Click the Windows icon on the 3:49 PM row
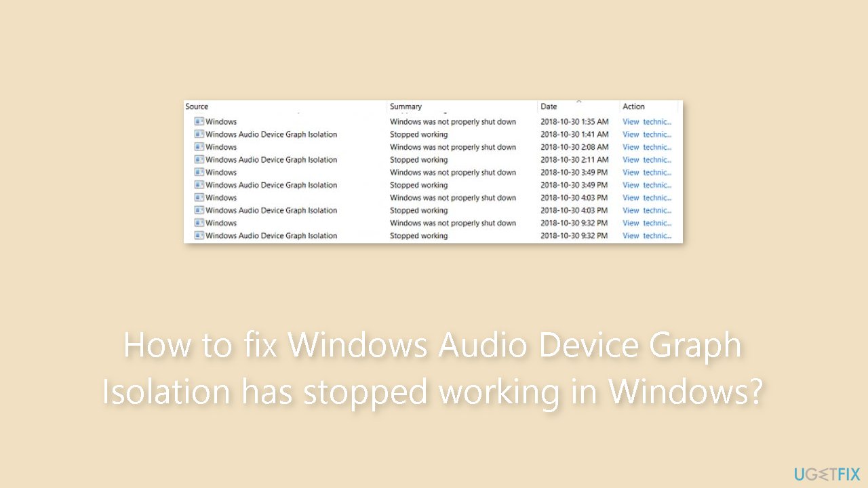The width and height of the screenshot is (868, 488). [199, 172]
